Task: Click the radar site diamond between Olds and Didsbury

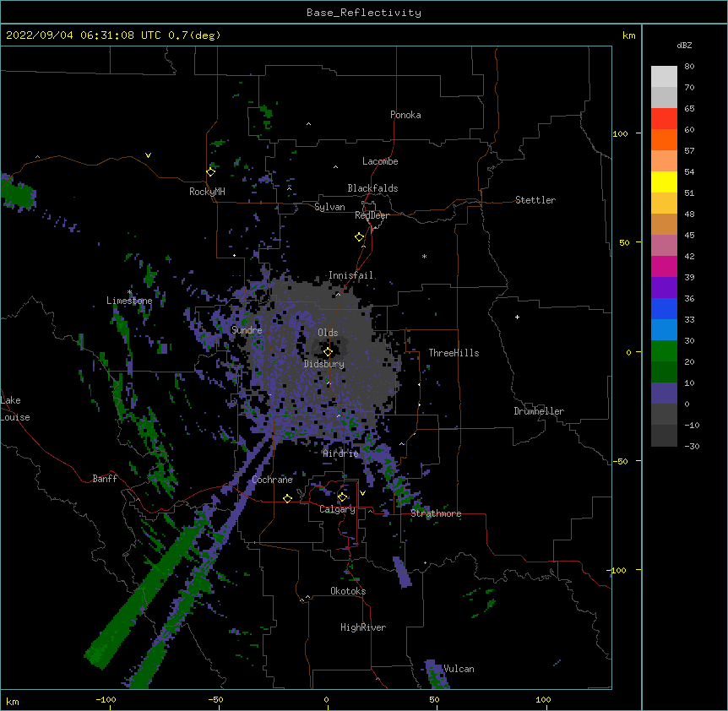Action: click(329, 352)
